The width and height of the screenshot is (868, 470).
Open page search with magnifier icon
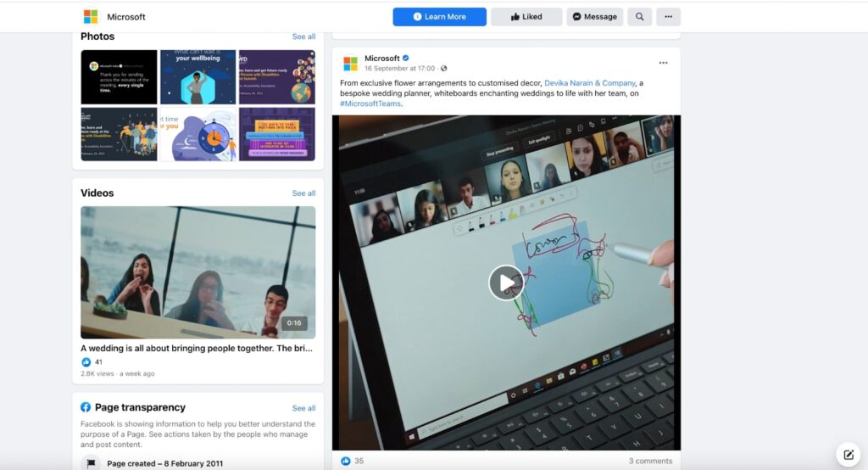639,17
